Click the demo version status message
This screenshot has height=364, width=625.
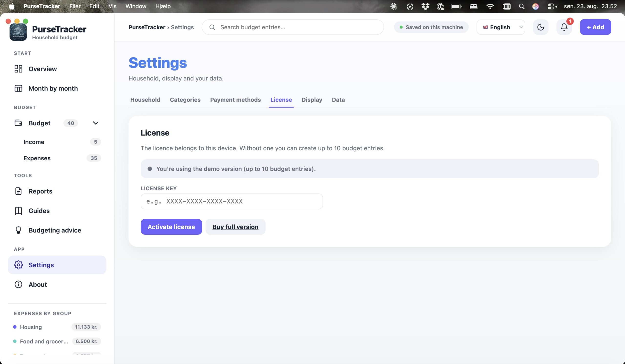coord(370,169)
